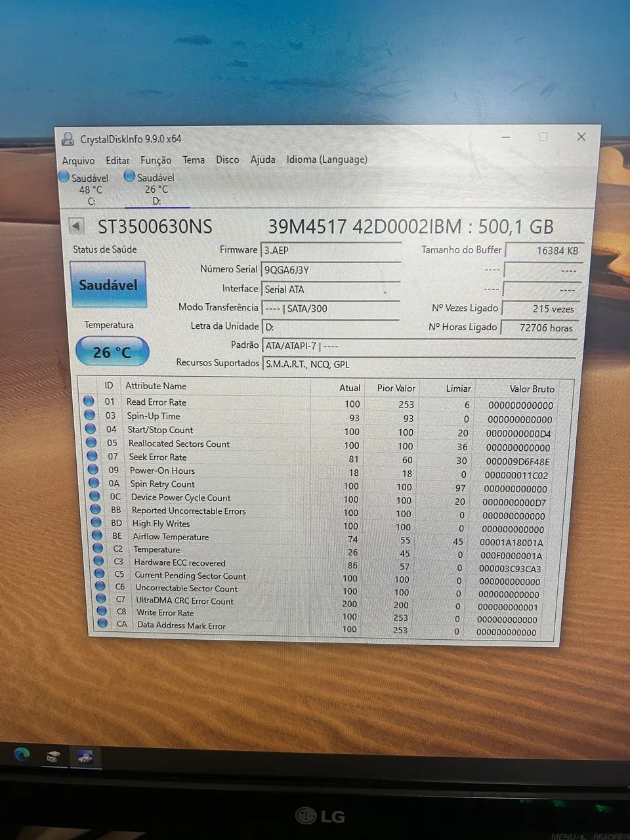Click the status icon for High Fly Writes

pos(96,522)
